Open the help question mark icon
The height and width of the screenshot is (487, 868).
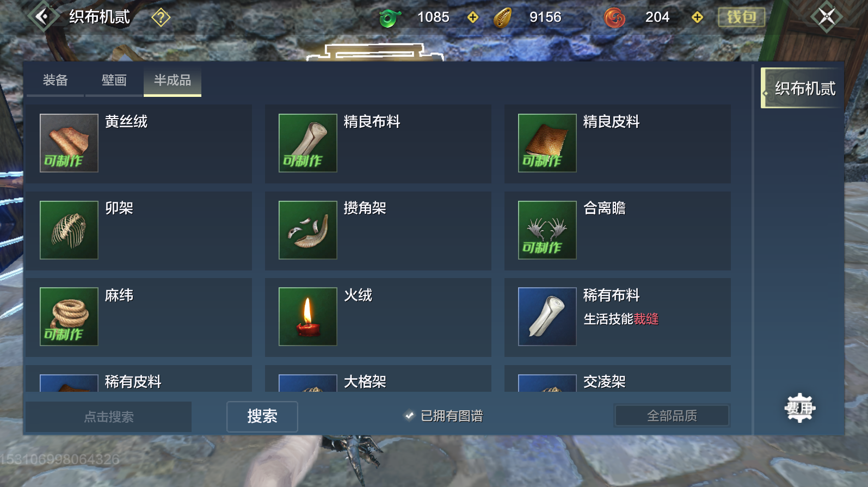(161, 17)
